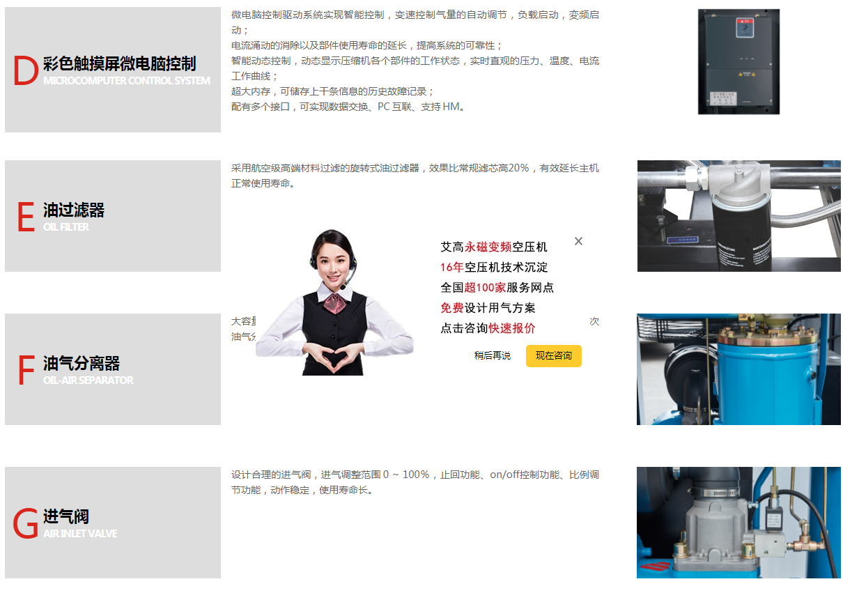Viewport: 843px width, 616px height.
Task: Click the yellow 现在咨询 button
Action: click(553, 355)
